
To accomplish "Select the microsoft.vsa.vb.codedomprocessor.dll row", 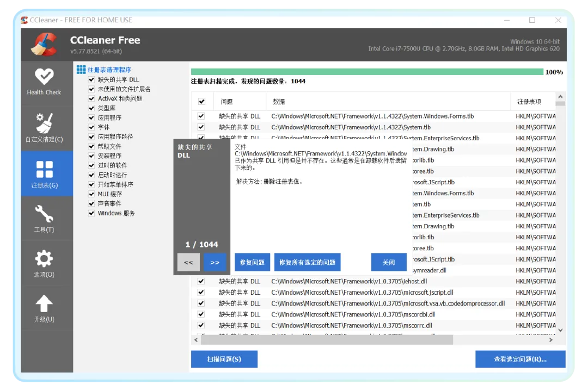I will click(x=373, y=303).
